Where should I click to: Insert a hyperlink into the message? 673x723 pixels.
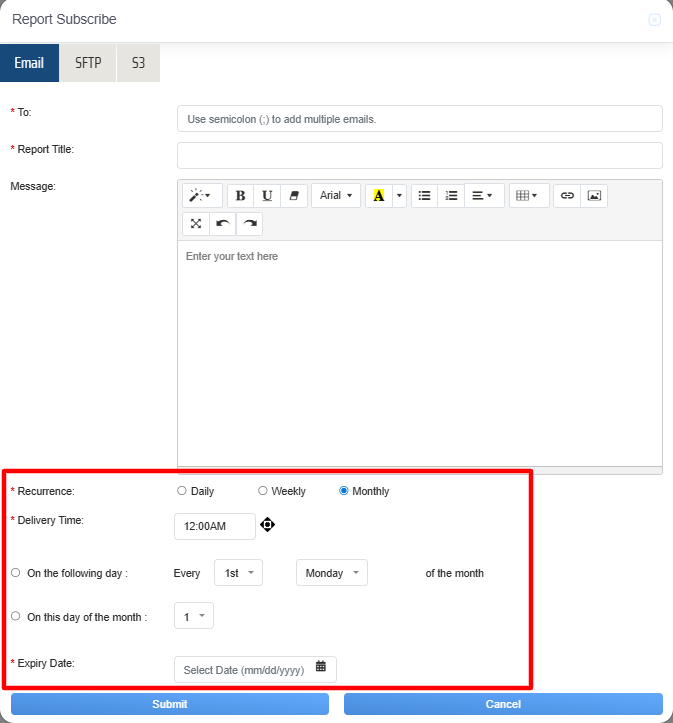click(x=567, y=196)
